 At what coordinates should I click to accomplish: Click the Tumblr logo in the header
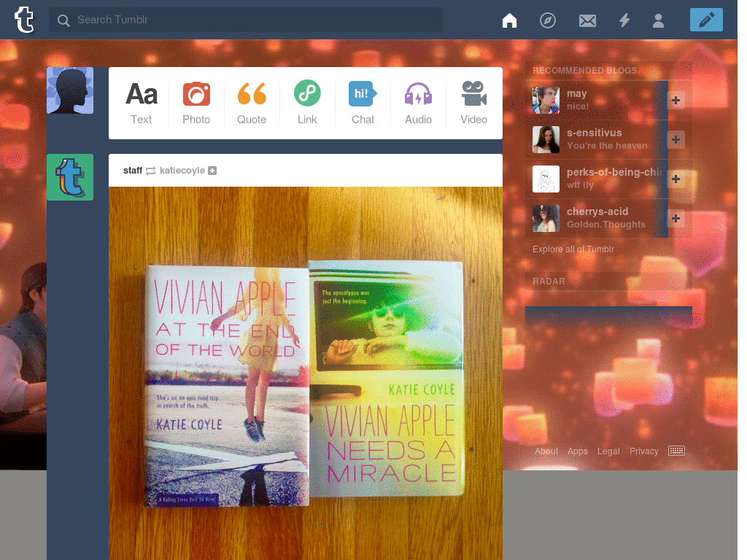24,20
